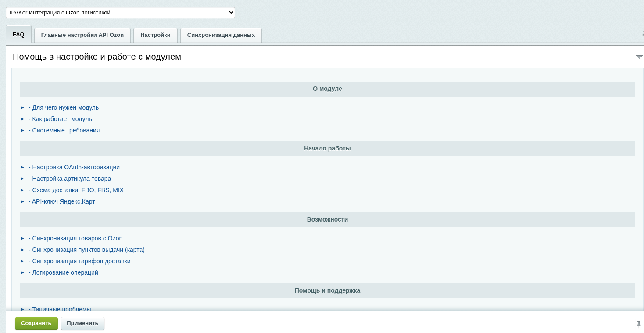
Task: Expand 'Синхронизация пунктов выдачи (карта)' item
Action: coord(86,250)
